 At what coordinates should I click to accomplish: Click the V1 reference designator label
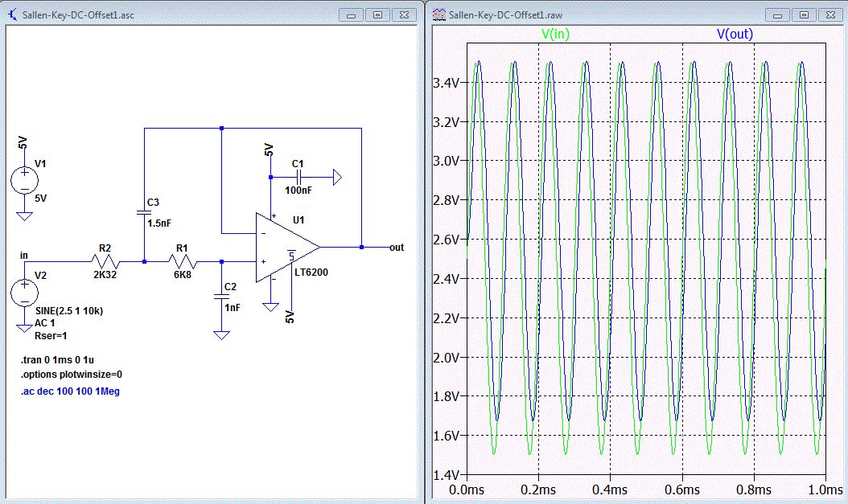(x=40, y=164)
